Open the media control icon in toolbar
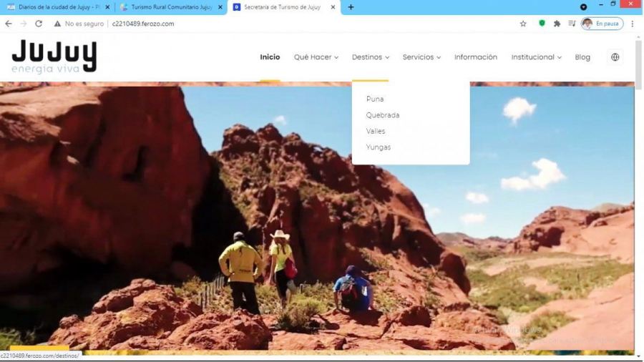Screen dimensions: 644x362 click(x=572, y=24)
